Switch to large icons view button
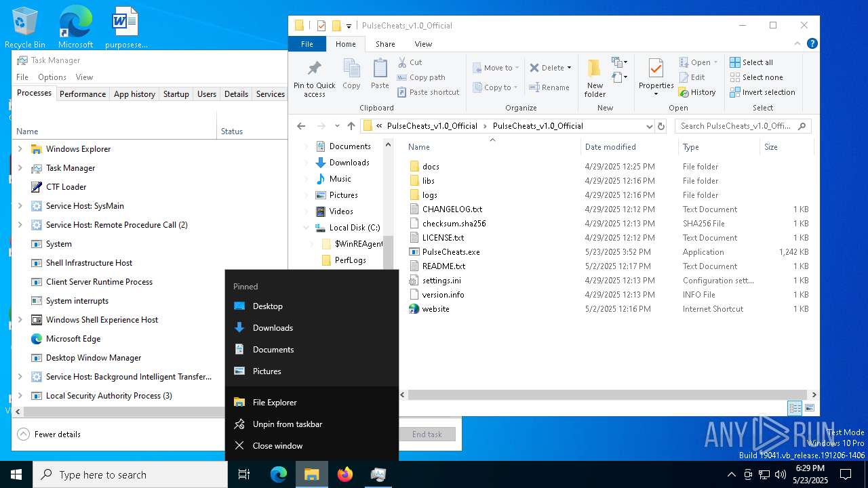 point(810,408)
